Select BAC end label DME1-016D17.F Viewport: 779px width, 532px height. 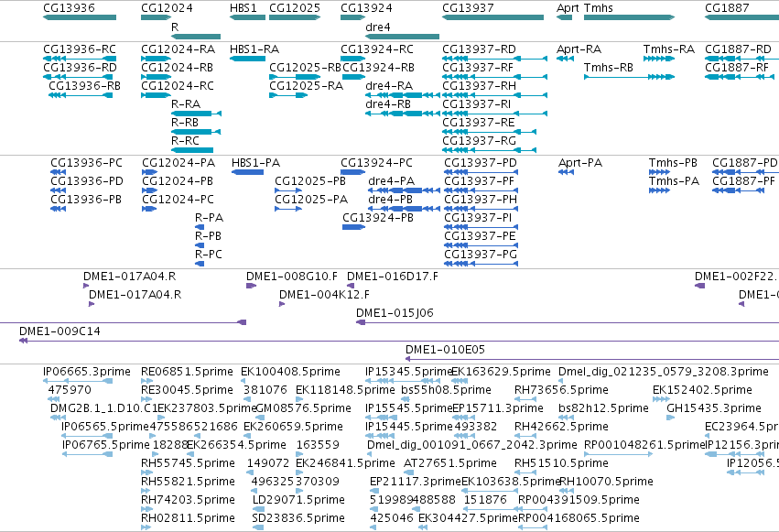[x=393, y=277]
